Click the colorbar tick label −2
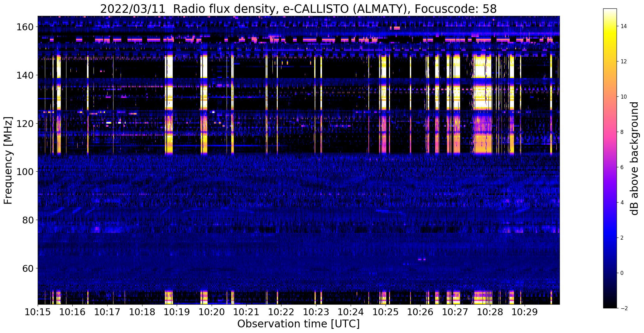 pos(624,308)
